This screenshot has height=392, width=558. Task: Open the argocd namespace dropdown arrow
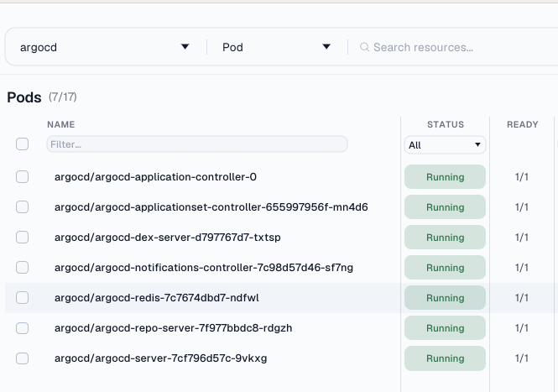coord(185,47)
